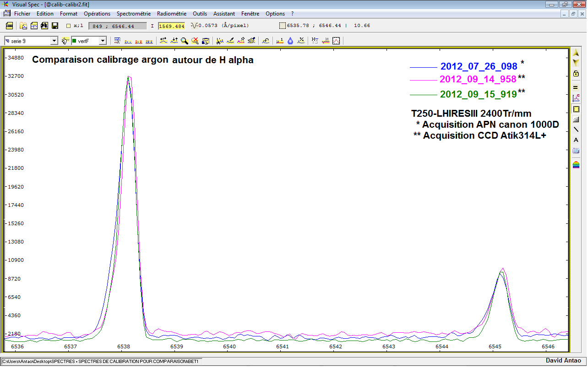The image size is (588, 368).
Task: Click the up arrow button in right sidebar
Action: click(x=576, y=54)
